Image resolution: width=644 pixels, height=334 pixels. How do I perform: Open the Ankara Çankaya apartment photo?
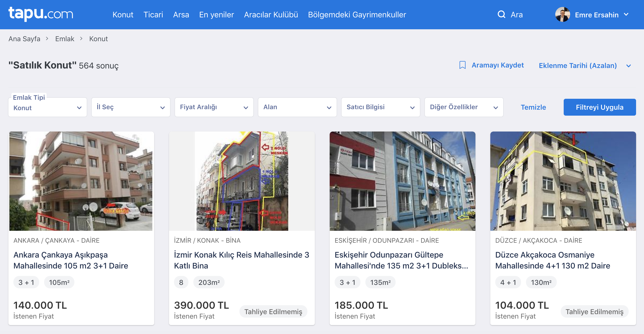tap(81, 181)
